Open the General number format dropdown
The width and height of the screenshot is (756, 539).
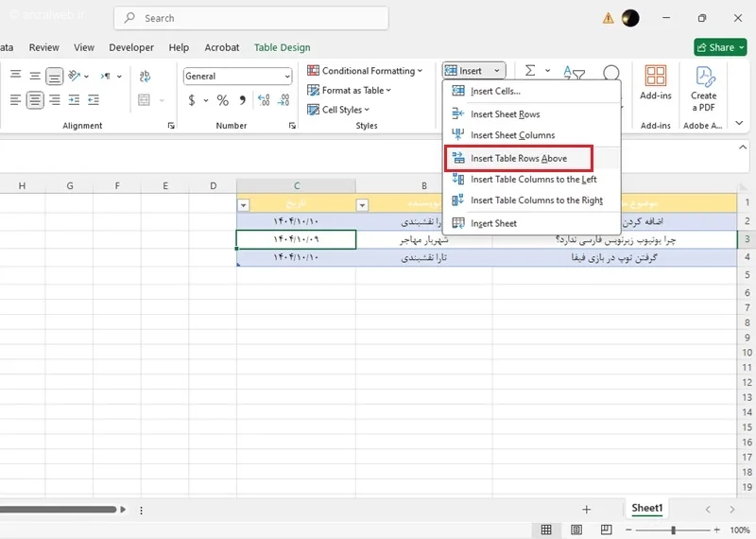(x=237, y=77)
